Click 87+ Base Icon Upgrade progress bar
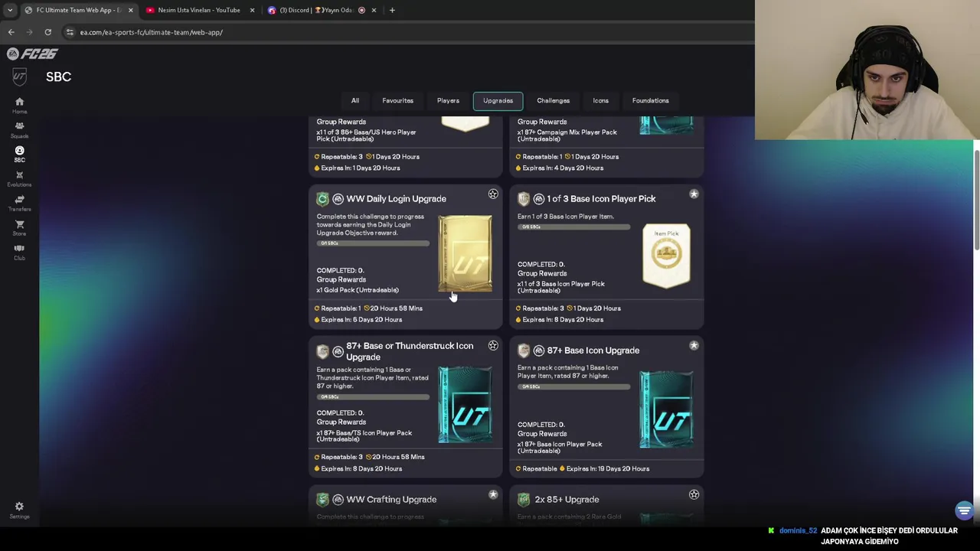 coord(573,387)
